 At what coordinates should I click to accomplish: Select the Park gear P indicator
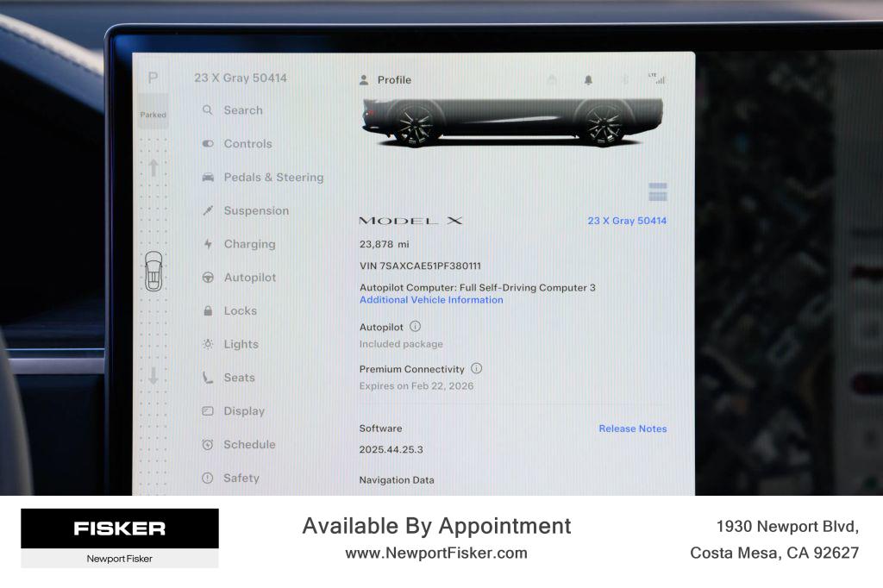[153, 78]
